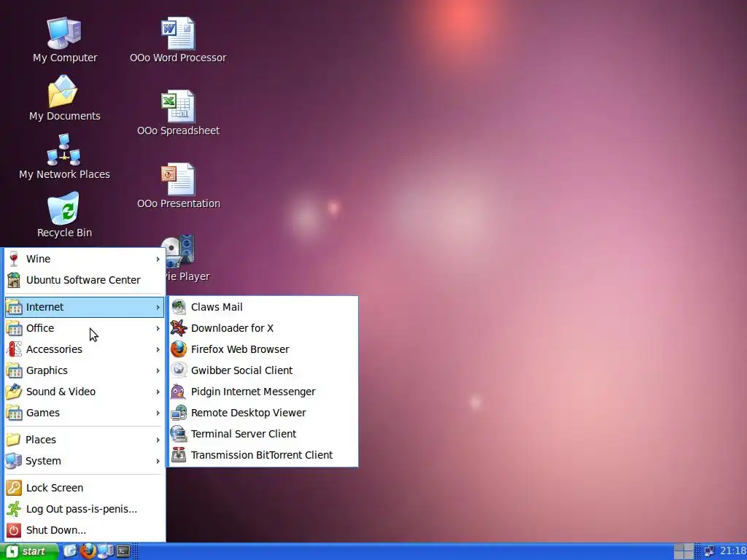
Task: Launch Firefox from the taskbar quick launch
Action: click(x=88, y=551)
